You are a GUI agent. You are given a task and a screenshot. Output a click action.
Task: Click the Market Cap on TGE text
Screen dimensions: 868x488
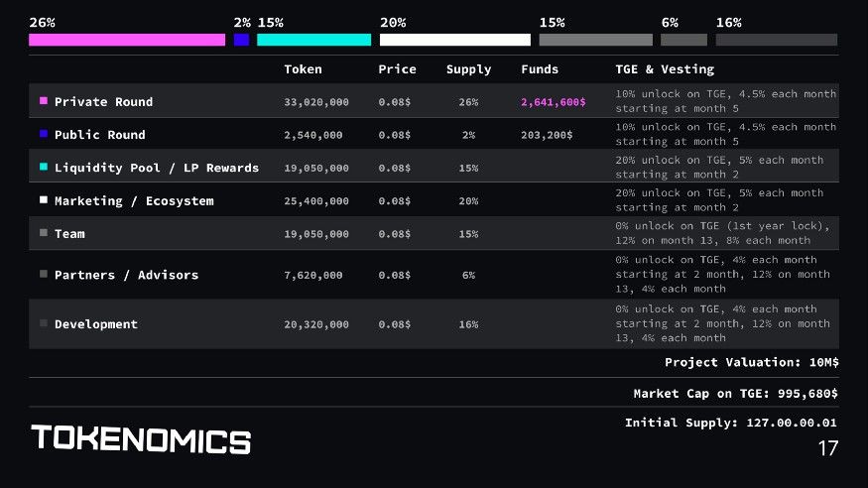(735, 394)
